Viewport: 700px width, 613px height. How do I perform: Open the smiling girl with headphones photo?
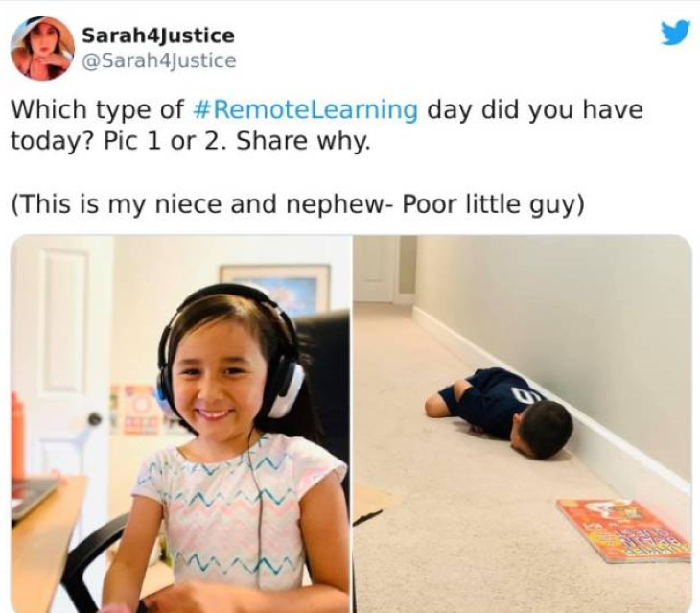(x=181, y=423)
